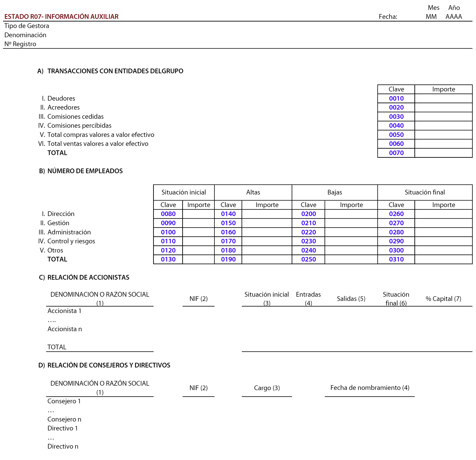476x460 pixels.
Task: Click clave code 0050
Action: coord(396,135)
